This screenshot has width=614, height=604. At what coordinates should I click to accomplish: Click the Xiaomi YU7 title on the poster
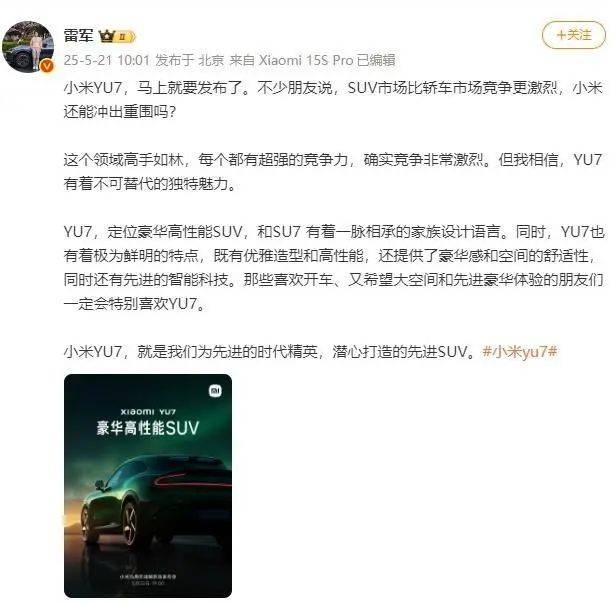148,412
